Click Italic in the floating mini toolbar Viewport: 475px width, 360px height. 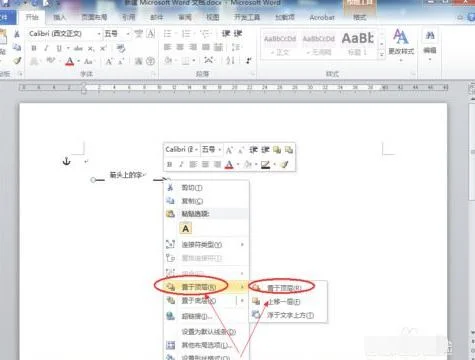[181, 164]
